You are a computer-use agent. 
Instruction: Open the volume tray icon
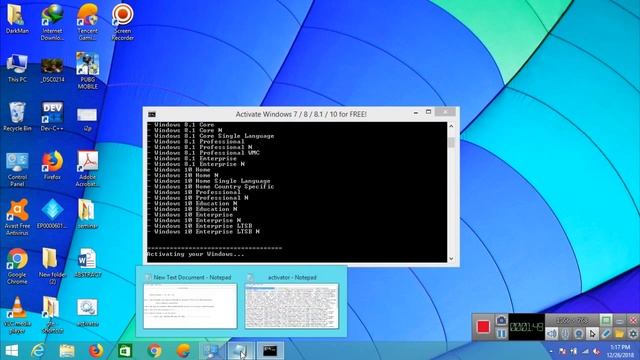pos(596,351)
